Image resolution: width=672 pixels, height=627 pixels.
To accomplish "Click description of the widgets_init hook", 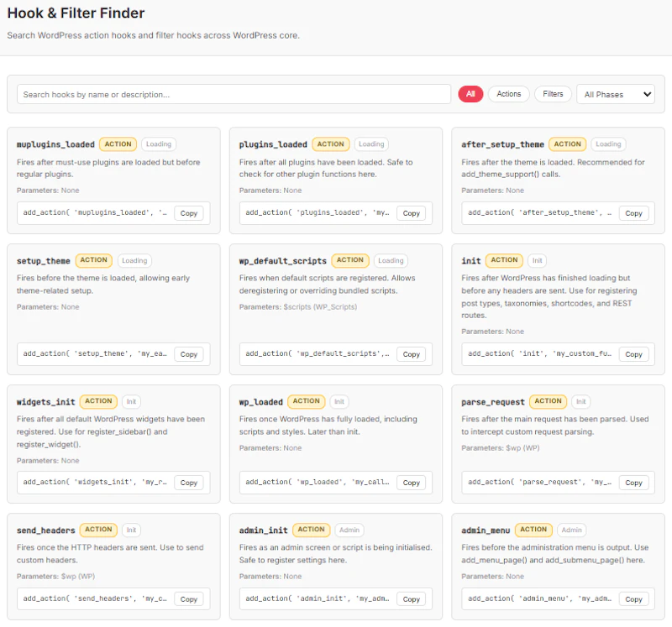I will coord(111,431).
